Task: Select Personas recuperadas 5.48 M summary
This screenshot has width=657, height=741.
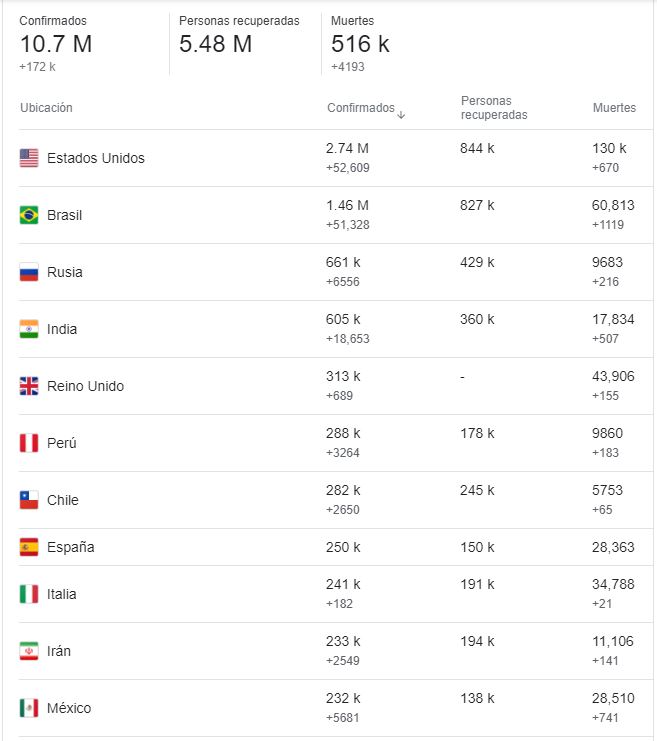Action: pos(216,43)
